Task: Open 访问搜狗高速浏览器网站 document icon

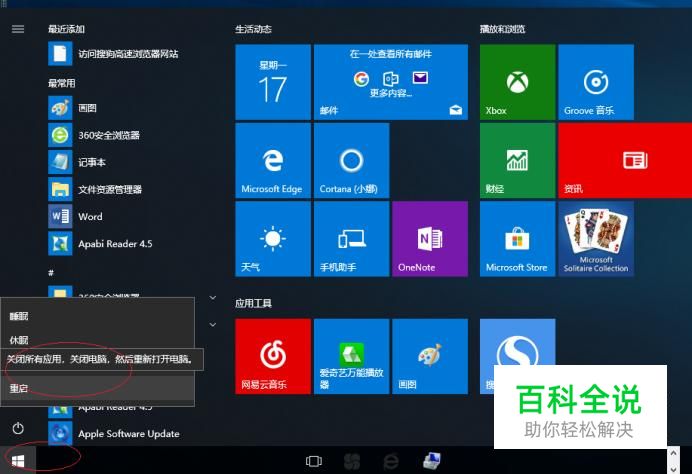Action: (60, 54)
